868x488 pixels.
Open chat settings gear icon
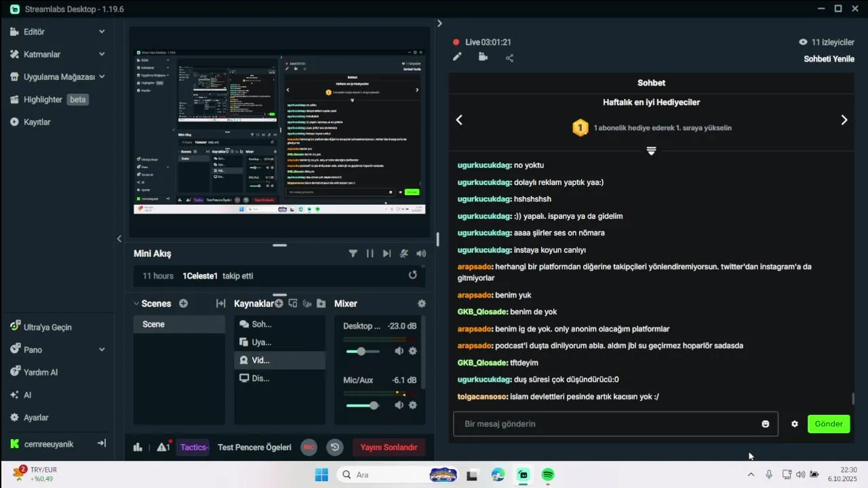795,424
